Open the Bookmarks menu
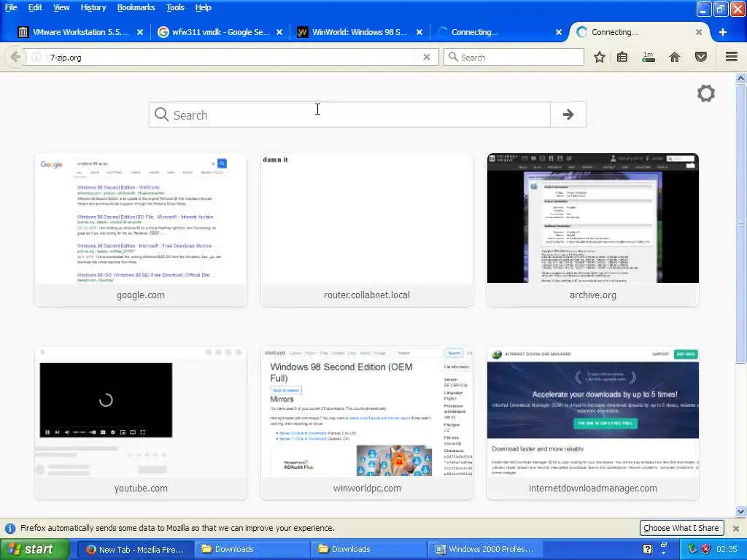747x560 pixels. (136, 7)
